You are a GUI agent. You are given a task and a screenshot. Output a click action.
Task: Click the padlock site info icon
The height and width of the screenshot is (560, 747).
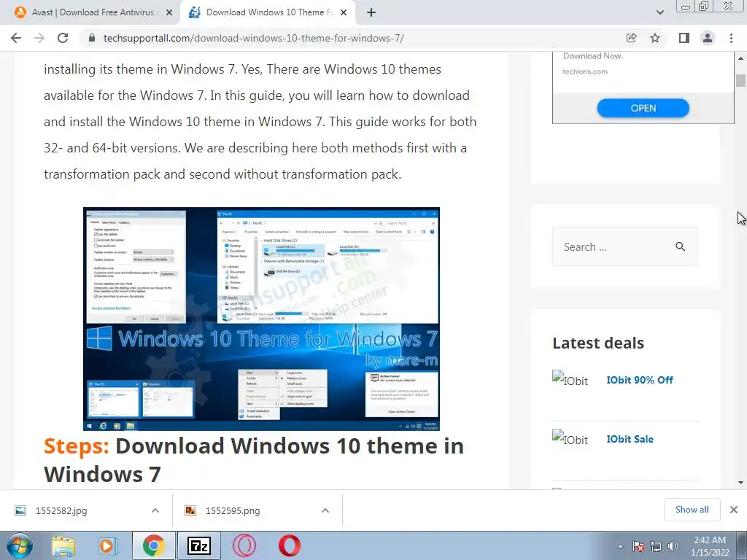pyautogui.click(x=92, y=38)
